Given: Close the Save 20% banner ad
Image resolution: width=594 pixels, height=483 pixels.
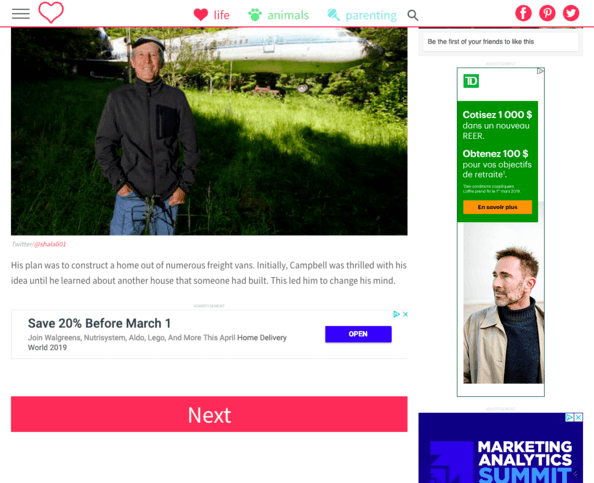Looking at the screenshot, I should 405,314.
